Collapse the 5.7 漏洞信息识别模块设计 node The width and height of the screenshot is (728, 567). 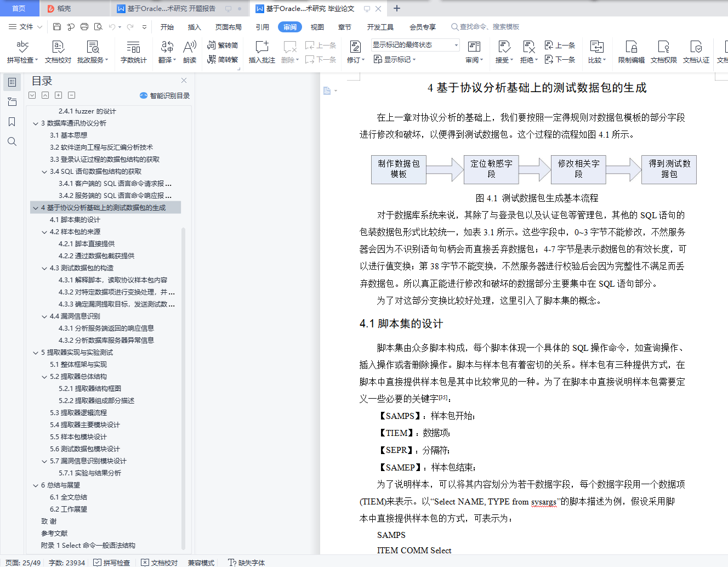click(44, 461)
